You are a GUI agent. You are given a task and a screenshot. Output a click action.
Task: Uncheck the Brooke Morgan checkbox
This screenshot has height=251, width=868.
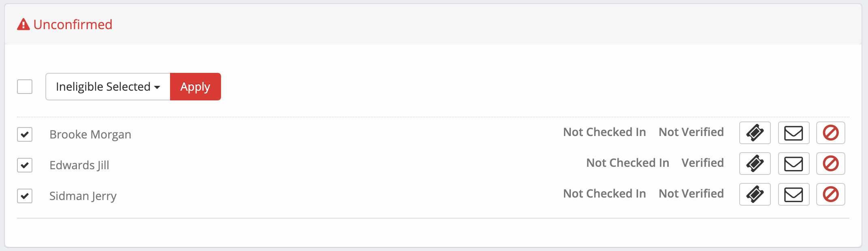click(x=25, y=134)
